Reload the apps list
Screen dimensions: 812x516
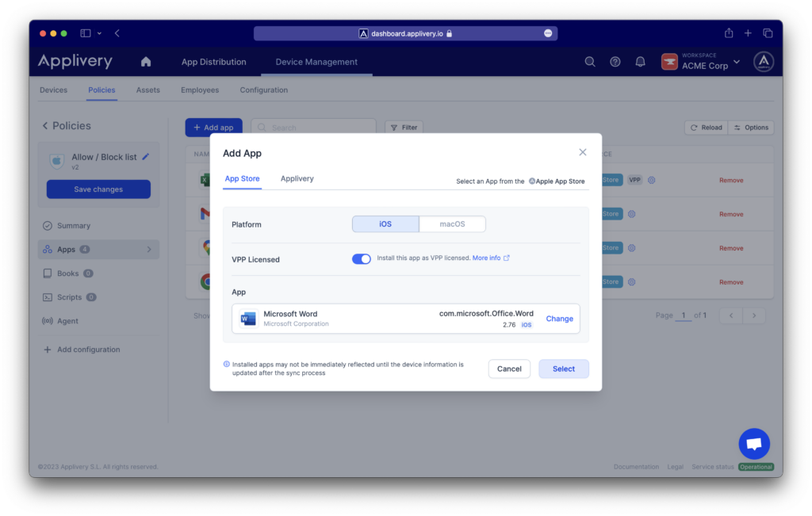[x=707, y=128]
